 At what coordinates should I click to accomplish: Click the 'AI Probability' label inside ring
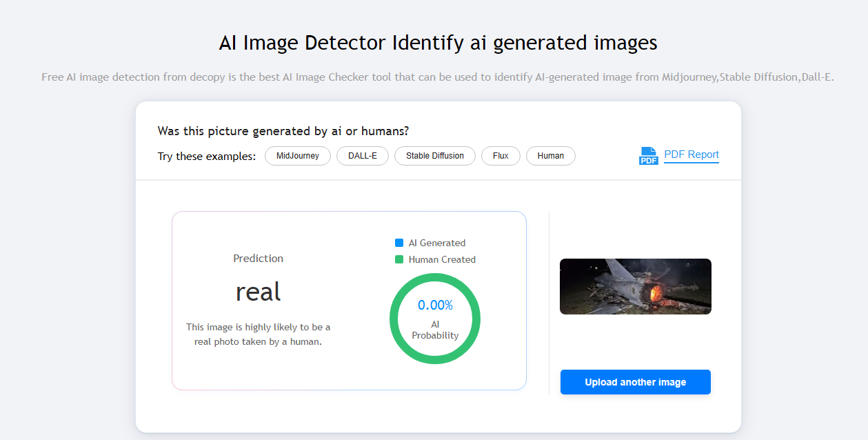[x=435, y=330]
